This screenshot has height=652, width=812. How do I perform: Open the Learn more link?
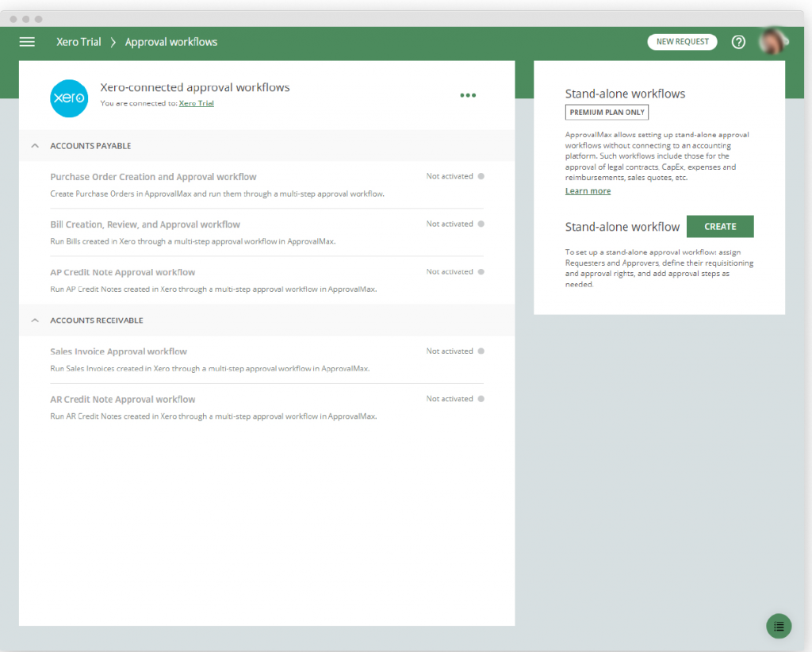pyautogui.click(x=588, y=190)
